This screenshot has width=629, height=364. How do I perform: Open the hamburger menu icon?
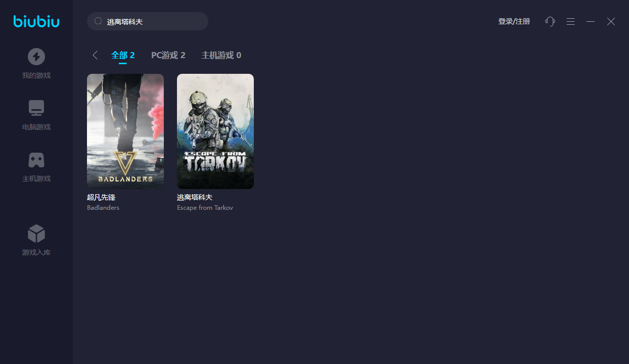[x=570, y=21]
